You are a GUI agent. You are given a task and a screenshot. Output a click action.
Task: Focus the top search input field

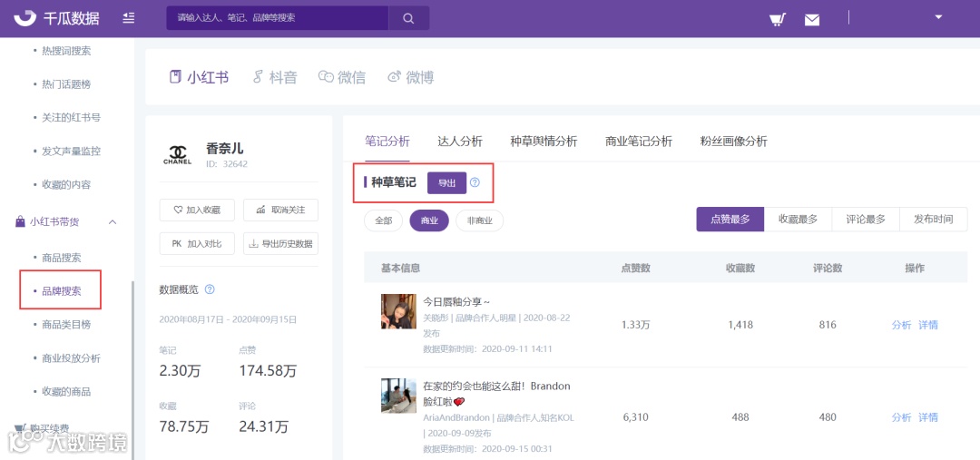pyautogui.click(x=278, y=18)
